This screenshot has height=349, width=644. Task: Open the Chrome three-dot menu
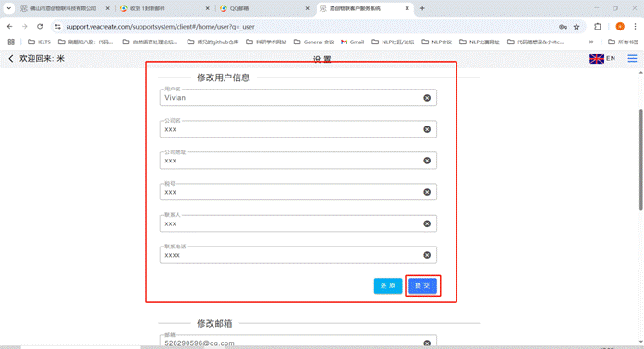[x=635, y=27]
